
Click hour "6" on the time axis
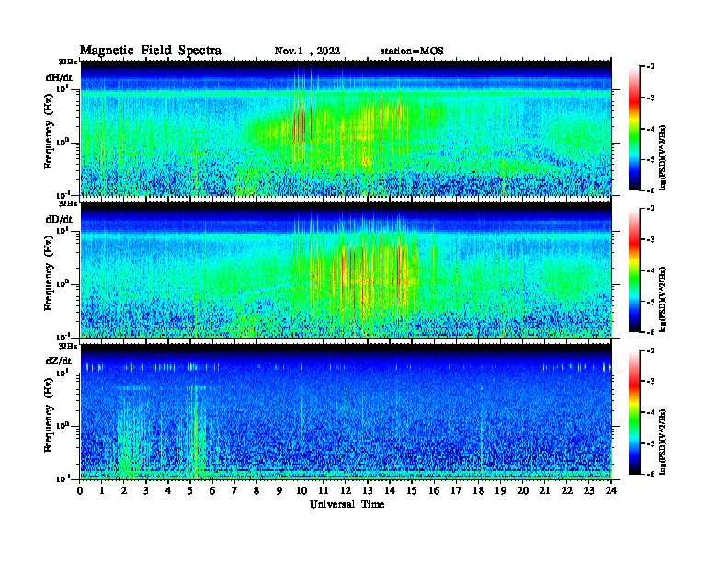click(212, 490)
